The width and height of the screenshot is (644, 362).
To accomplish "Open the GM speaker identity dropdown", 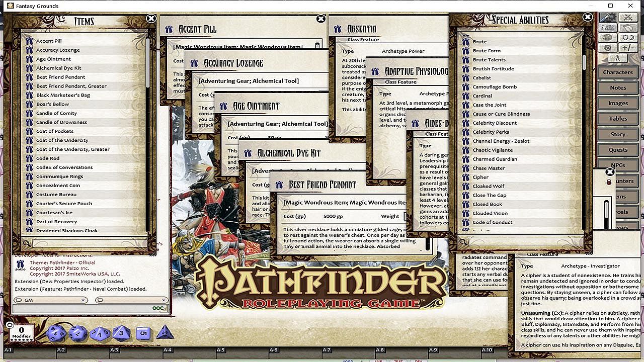I will coord(50,300).
